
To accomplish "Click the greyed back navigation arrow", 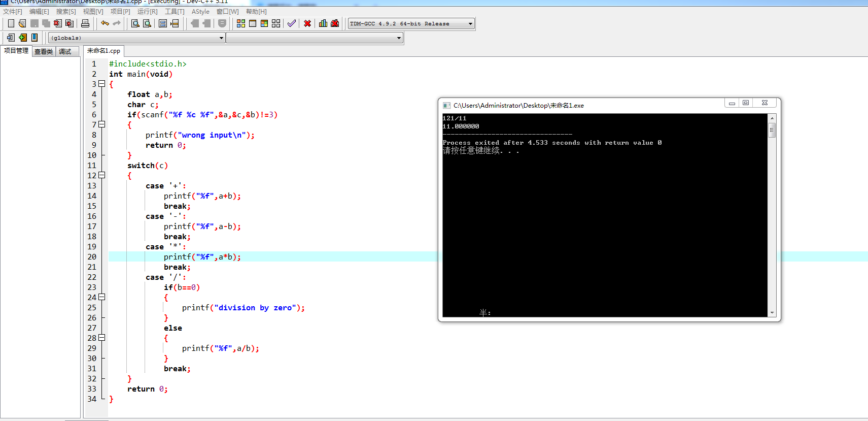I will (x=195, y=23).
